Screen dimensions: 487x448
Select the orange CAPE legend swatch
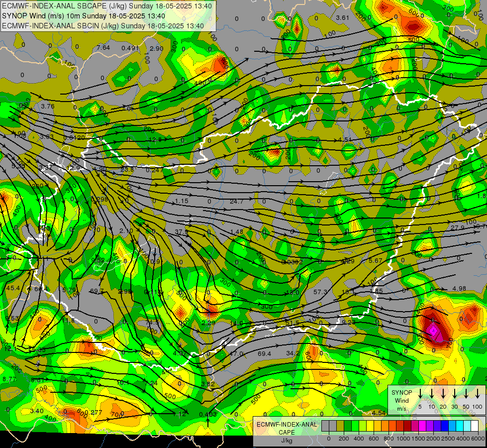tap(385, 426)
